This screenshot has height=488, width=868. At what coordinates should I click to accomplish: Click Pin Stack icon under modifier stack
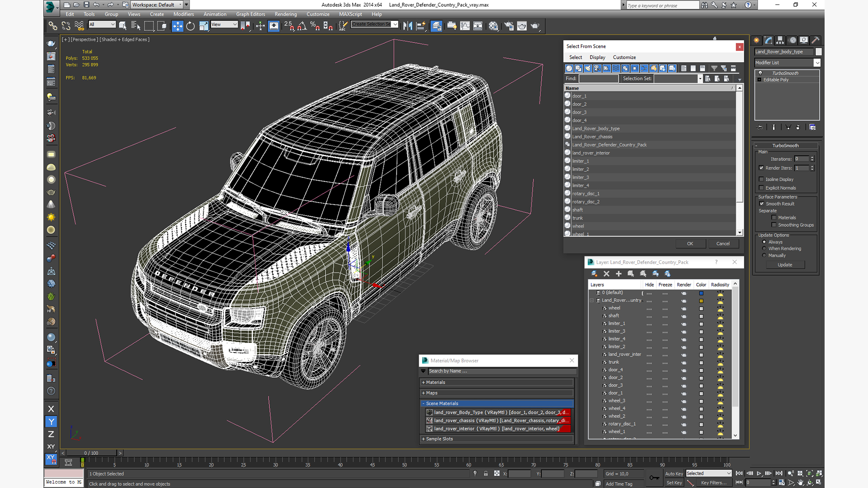pyautogui.click(x=760, y=127)
